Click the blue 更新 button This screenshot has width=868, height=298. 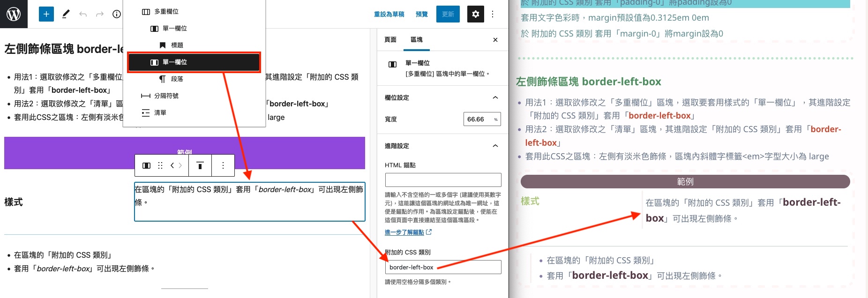click(x=448, y=14)
